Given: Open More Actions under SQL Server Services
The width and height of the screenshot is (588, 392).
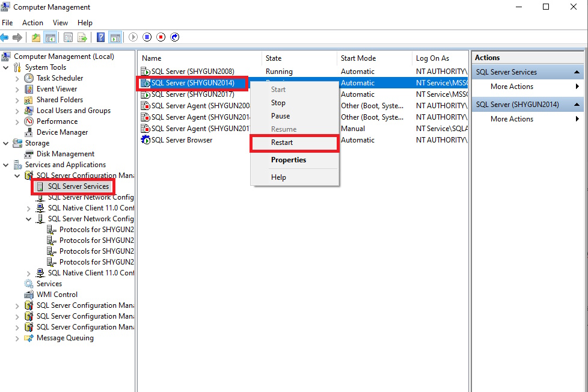Looking at the screenshot, I should tap(528, 87).
